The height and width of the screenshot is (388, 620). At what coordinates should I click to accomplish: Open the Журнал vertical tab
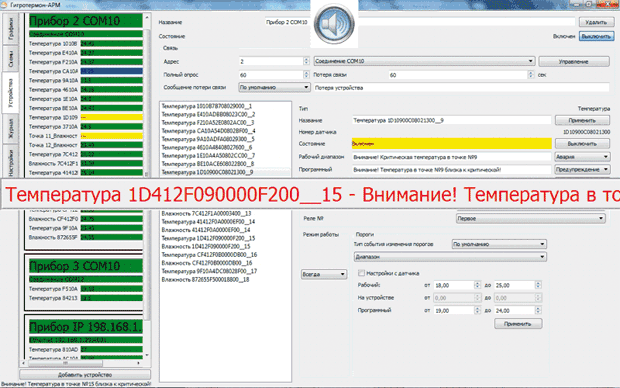(x=10, y=129)
